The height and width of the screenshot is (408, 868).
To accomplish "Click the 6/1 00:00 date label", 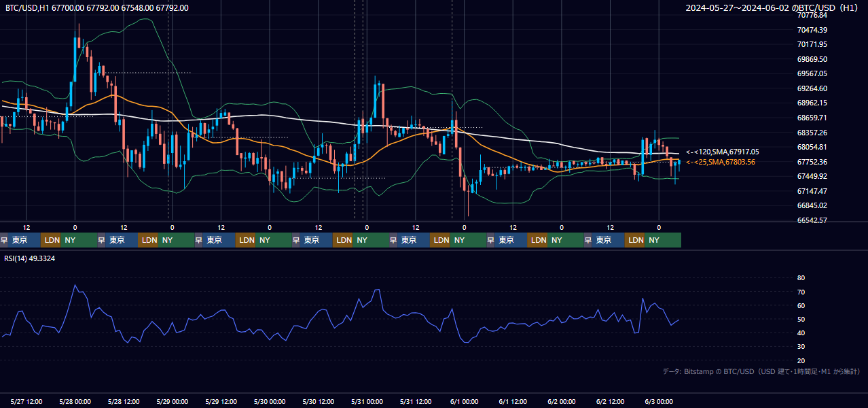I will [x=464, y=401].
